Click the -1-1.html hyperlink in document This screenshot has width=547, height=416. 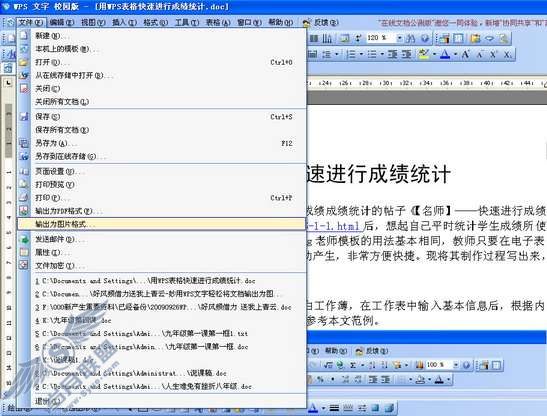(335, 226)
